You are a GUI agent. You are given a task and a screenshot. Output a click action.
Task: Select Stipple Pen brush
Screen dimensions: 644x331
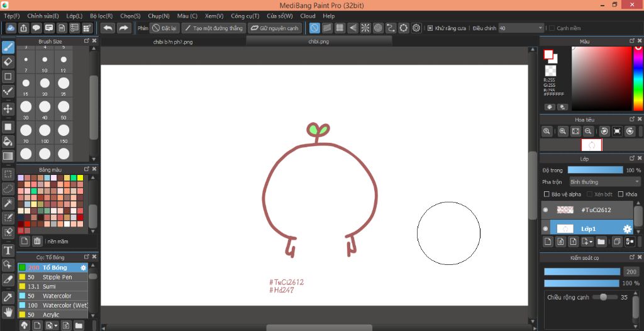[x=53, y=277]
